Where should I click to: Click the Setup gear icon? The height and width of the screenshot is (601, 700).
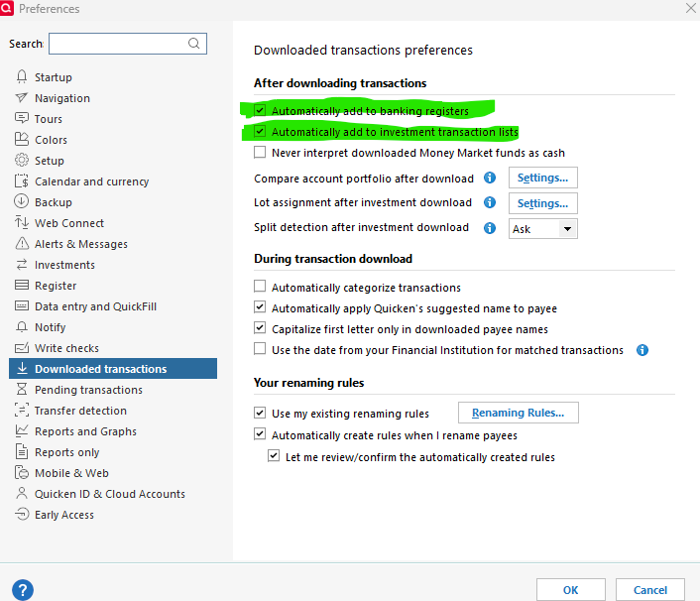pos(22,160)
